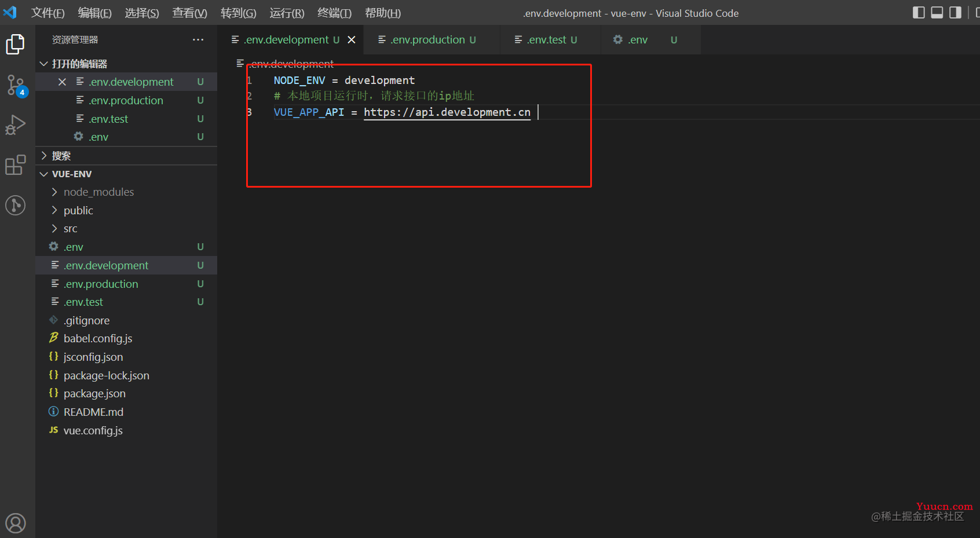The width and height of the screenshot is (980, 538).
Task: Click the braces icon of jsconfig.json
Action: (53, 356)
